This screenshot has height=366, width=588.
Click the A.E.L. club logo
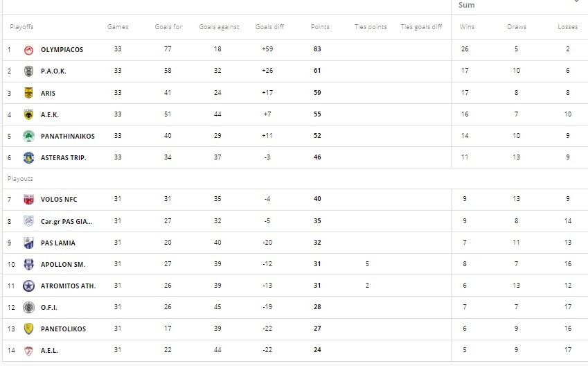tap(28, 350)
